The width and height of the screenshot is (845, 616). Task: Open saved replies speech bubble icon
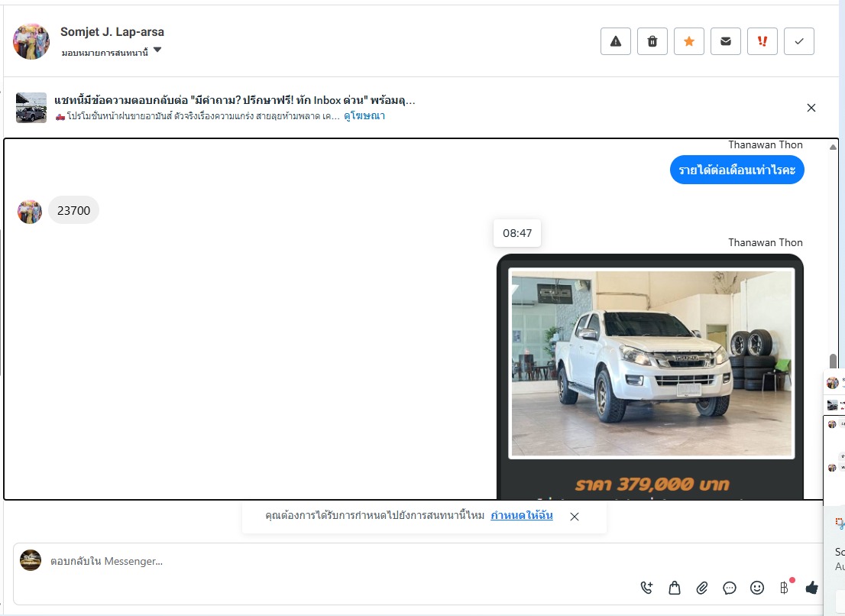point(729,588)
